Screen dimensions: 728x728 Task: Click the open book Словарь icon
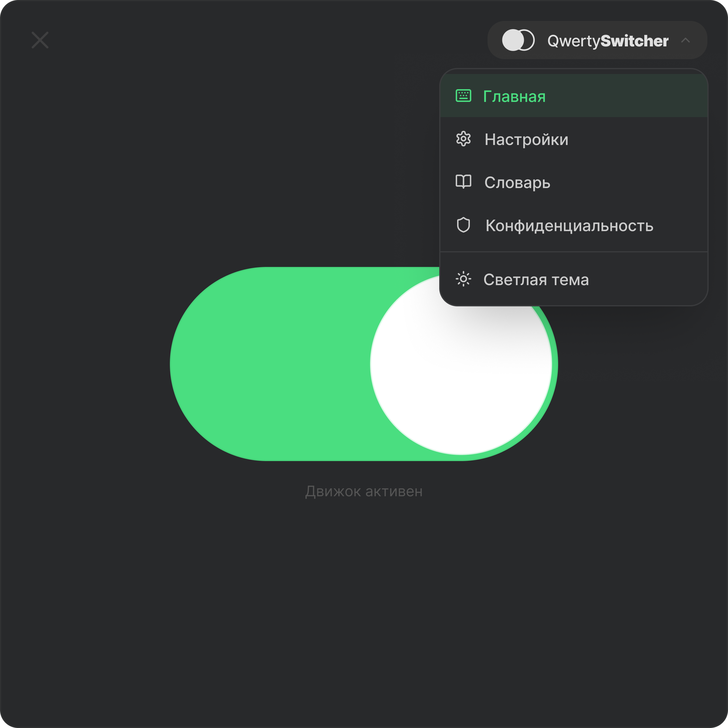463,182
